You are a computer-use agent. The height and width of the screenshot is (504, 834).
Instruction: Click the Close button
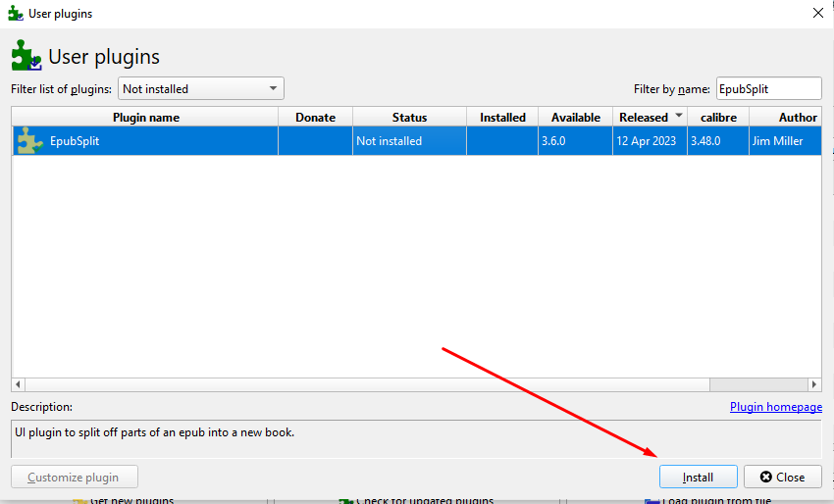[x=783, y=477]
